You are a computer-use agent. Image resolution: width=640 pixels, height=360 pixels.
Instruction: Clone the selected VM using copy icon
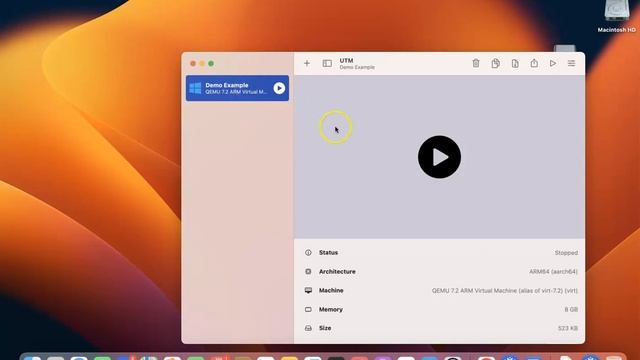point(496,63)
